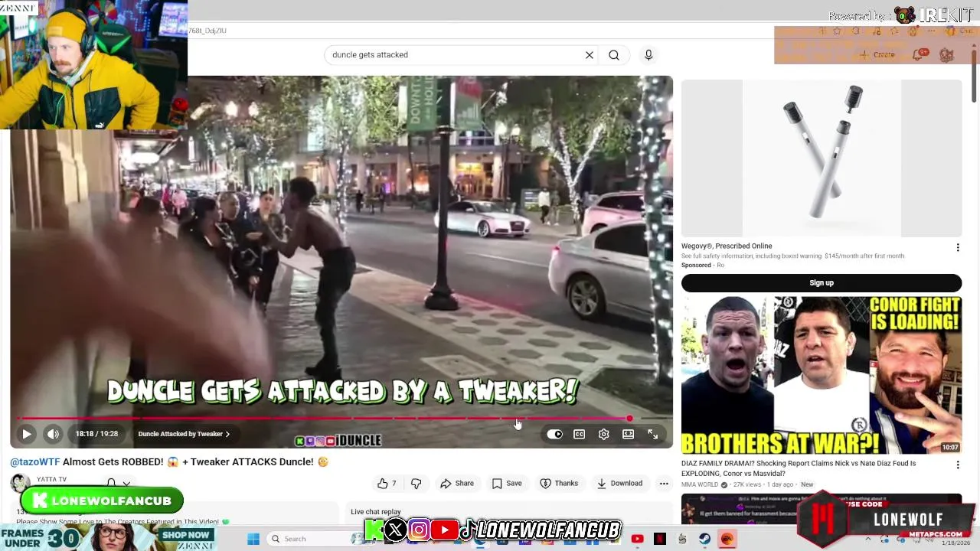Switch to theater mode view
980x551 pixels.
(x=629, y=434)
